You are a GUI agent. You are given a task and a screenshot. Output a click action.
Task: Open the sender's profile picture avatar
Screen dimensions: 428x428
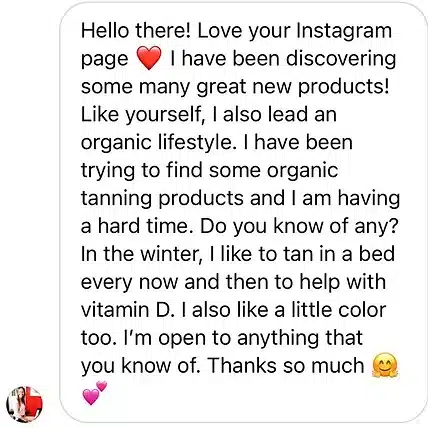(x=24, y=404)
